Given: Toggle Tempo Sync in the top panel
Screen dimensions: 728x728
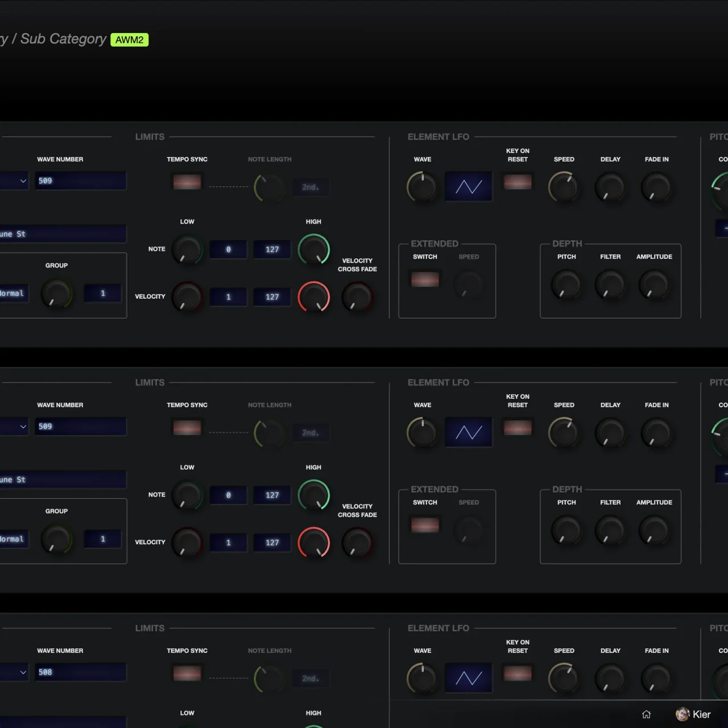Looking at the screenshot, I should tap(187, 182).
